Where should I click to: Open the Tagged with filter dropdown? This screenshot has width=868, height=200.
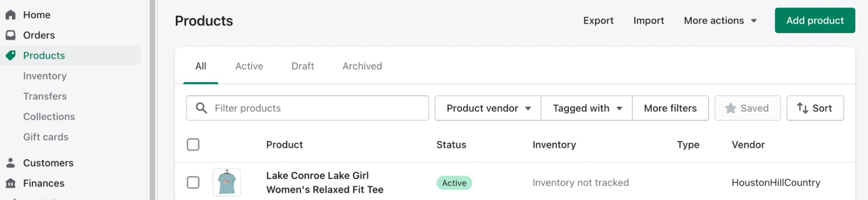coord(587,108)
